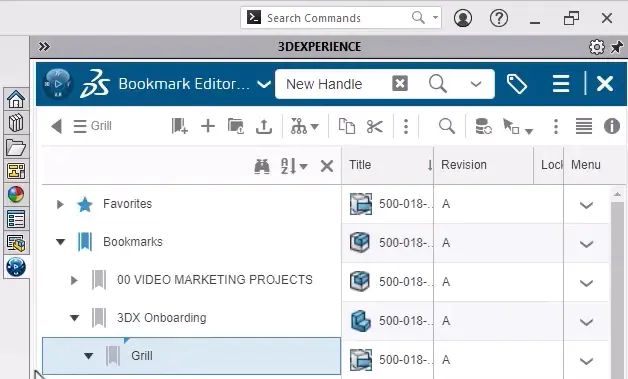Screen dimensions: 628x379
Task: Pin the 3DEXPERIENCE task pane
Action: [x=617, y=47]
